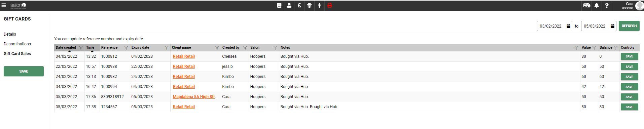Click the time cell 16:42
The image size is (644, 129).
91,87
